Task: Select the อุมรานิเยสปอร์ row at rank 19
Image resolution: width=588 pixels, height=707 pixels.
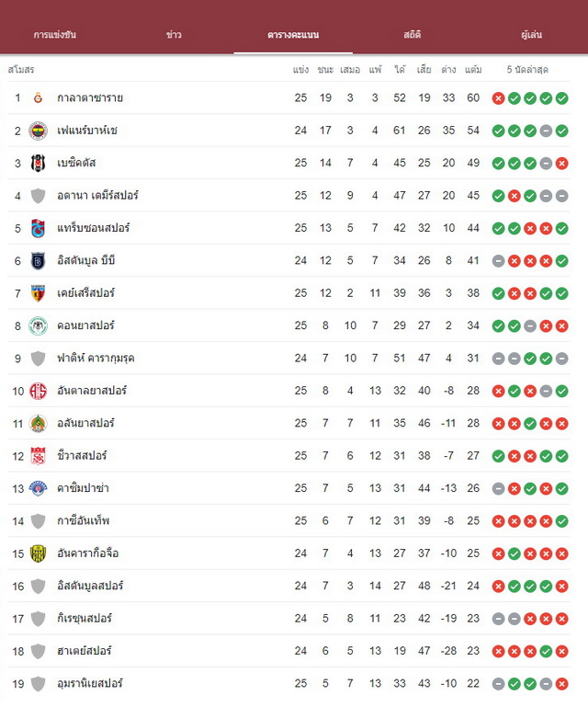Action: point(288,683)
